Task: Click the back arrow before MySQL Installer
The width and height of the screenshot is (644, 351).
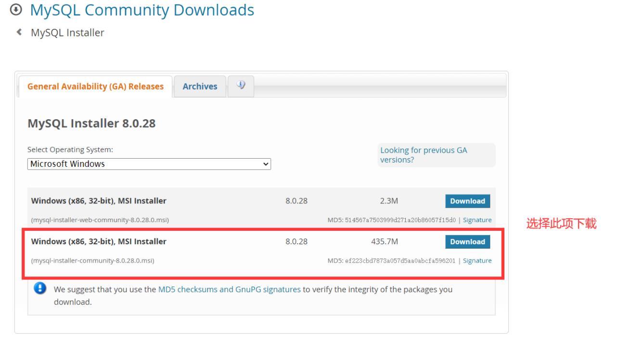Action: [x=19, y=33]
